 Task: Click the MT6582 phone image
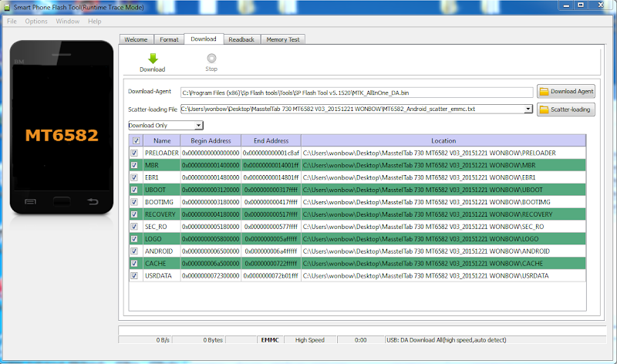point(62,127)
